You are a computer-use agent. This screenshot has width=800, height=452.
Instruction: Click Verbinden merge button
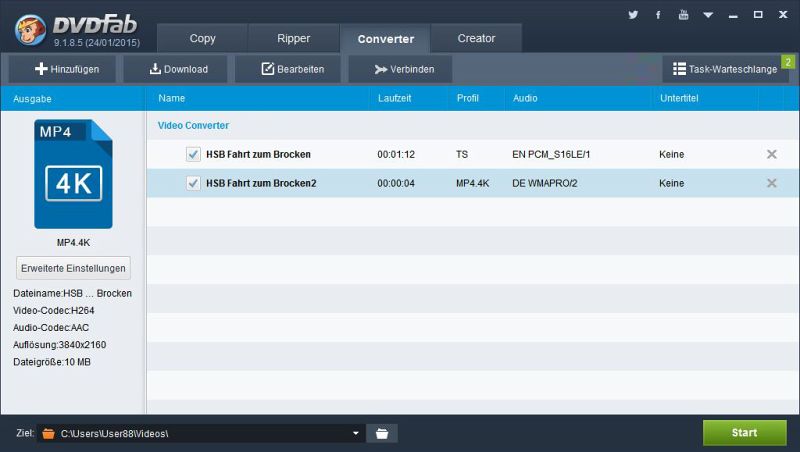coord(400,69)
